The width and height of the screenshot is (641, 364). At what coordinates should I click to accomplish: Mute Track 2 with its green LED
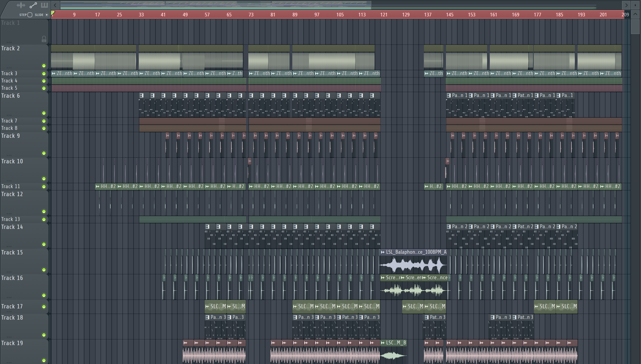[x=44, y=66]
